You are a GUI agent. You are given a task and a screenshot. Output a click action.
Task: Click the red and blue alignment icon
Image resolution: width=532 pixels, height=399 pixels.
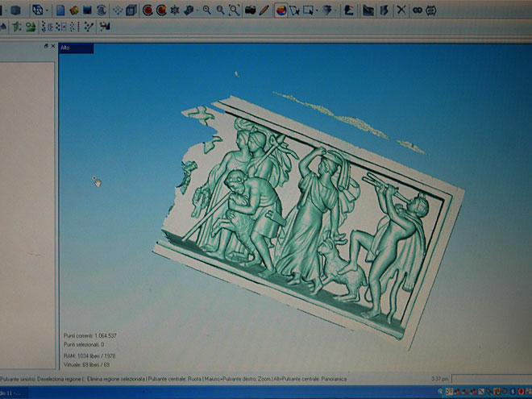105,27
